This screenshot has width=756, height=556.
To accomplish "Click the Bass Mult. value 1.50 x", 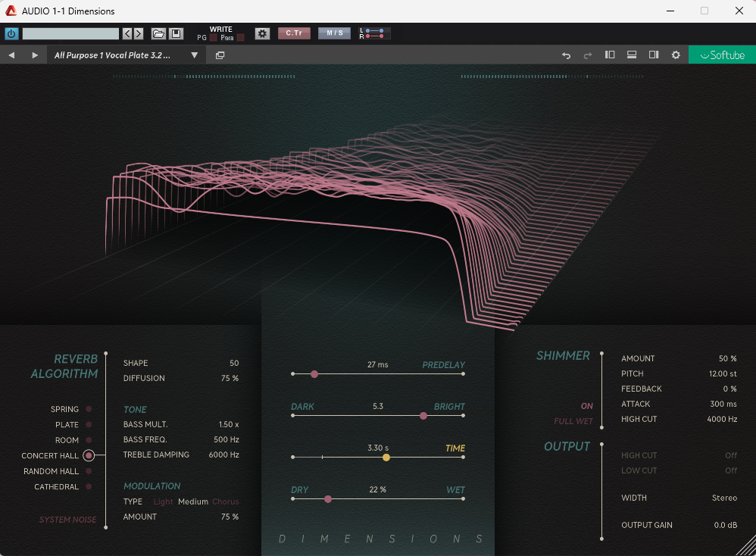I will (x=229, y=424).
